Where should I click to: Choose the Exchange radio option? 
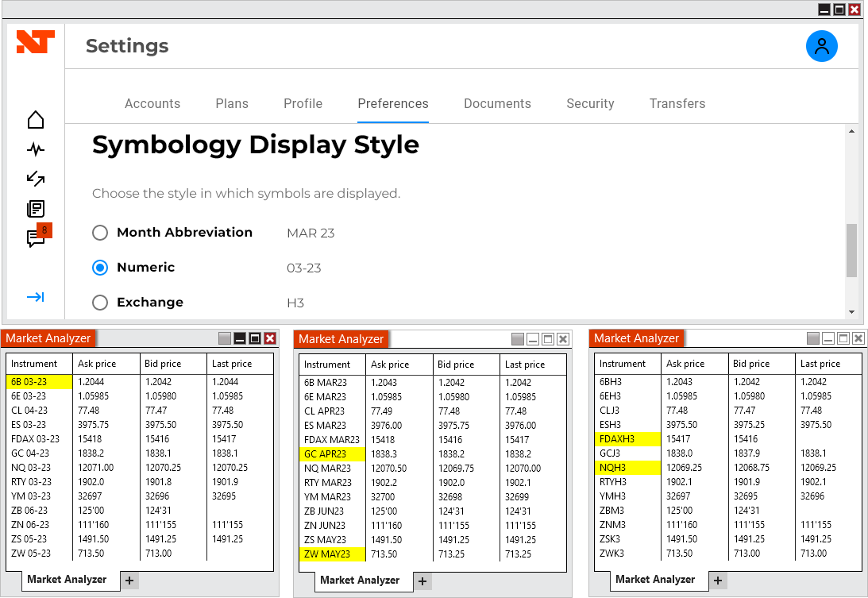click(x=100, y=303)
